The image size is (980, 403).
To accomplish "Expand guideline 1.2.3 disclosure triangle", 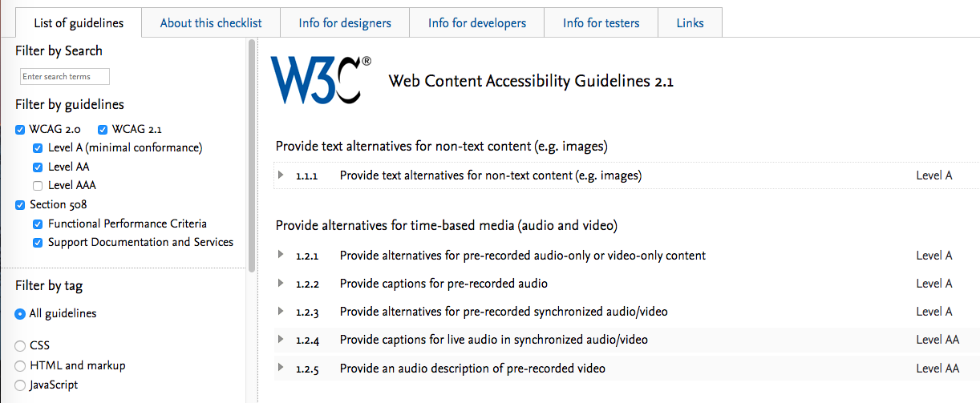I will point(281,311).
